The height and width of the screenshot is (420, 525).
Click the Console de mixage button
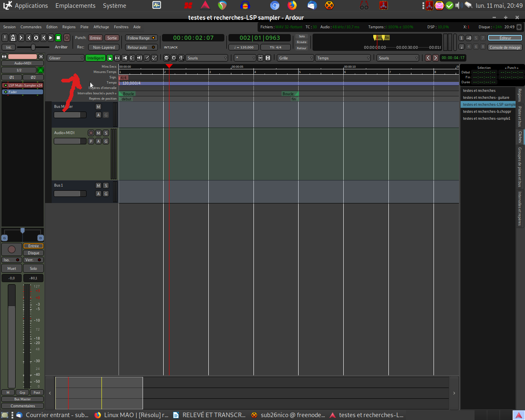point(505,47)
